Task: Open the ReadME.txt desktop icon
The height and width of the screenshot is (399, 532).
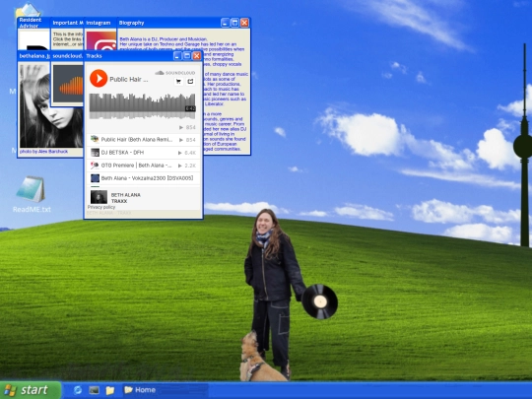Action: click(32, 194)
